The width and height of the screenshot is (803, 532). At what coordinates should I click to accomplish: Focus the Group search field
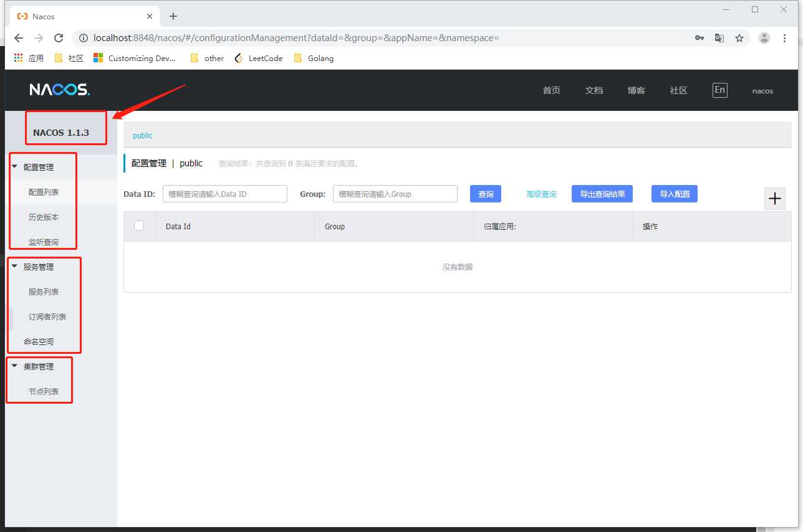point(395,194)
